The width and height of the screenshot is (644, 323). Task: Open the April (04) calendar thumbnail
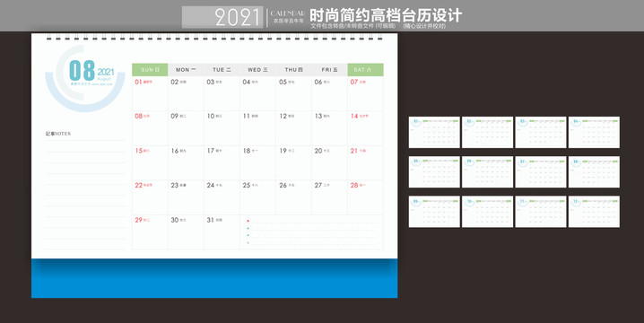(x=594, y=132)
